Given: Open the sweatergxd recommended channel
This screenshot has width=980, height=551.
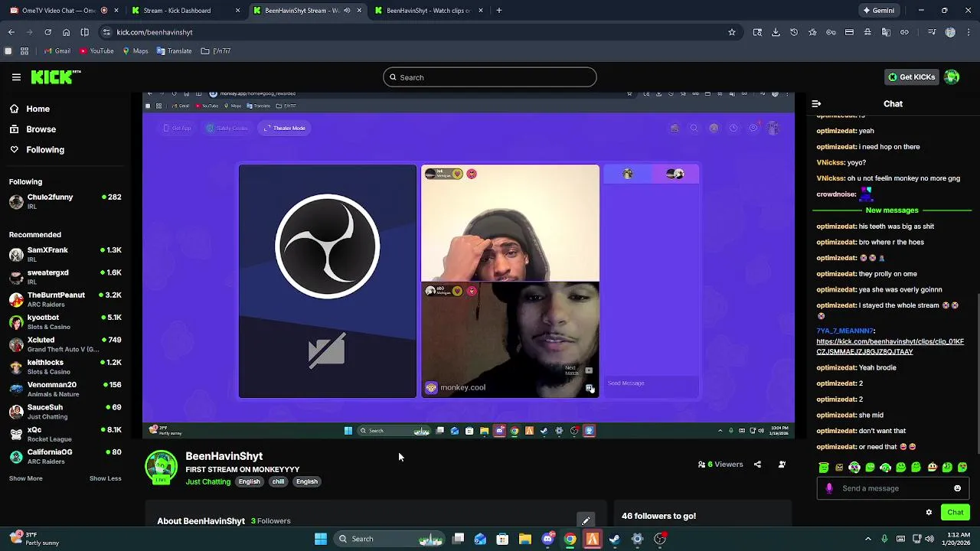Looking at the screenshot, I should [x=65, y=276].
